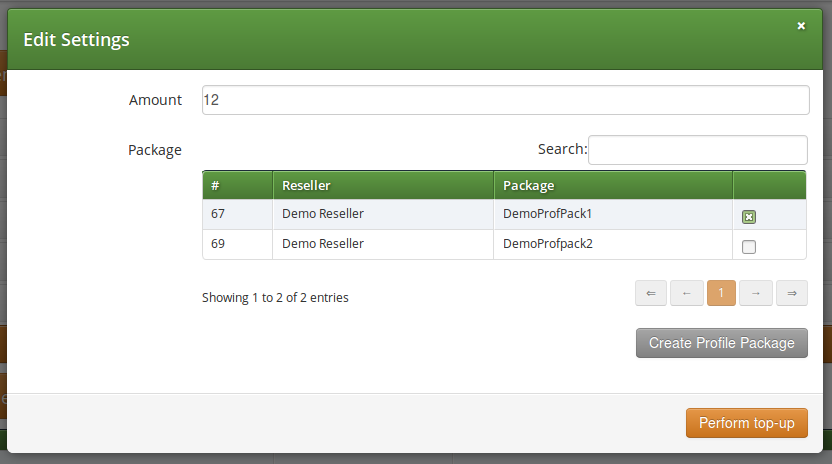Uncheck the DemoProfPack1 package checkbox

tap(749, 217)
